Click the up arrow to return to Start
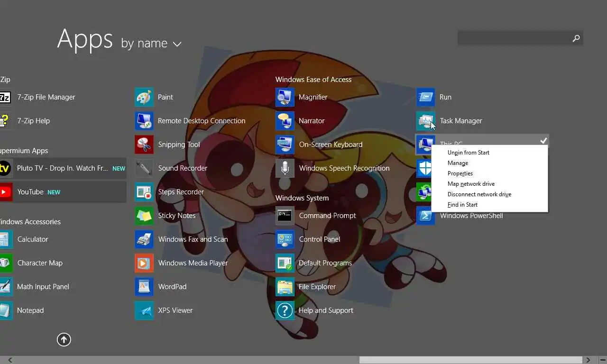Viewport: 607px width, 364px height. tap(64, 339)
